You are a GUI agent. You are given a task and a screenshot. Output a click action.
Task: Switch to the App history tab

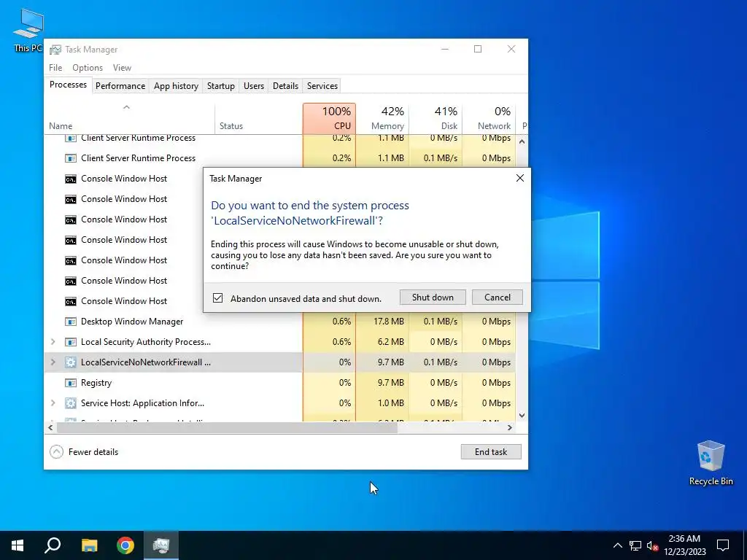coord(176,86)
